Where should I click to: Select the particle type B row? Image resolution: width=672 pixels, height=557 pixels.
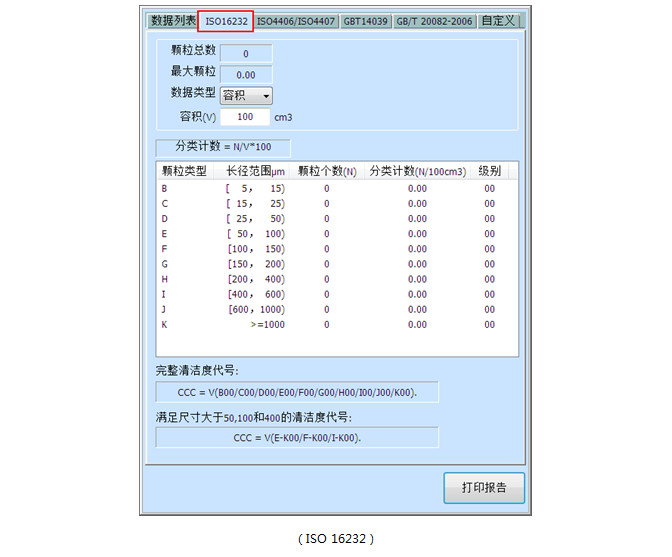coord(336,188)
